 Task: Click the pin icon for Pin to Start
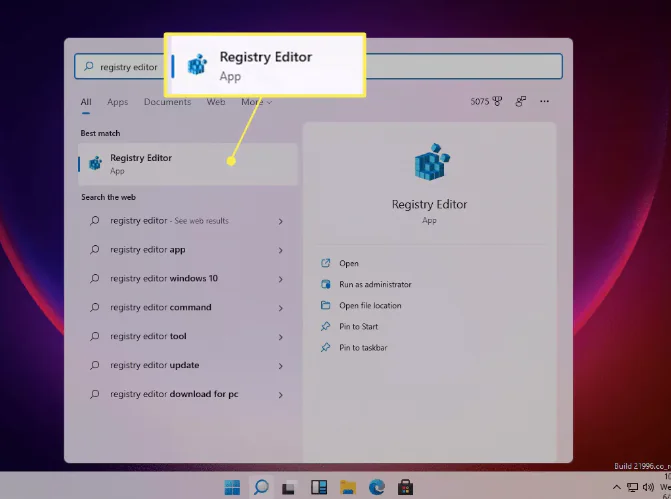[x=326, y=326]
